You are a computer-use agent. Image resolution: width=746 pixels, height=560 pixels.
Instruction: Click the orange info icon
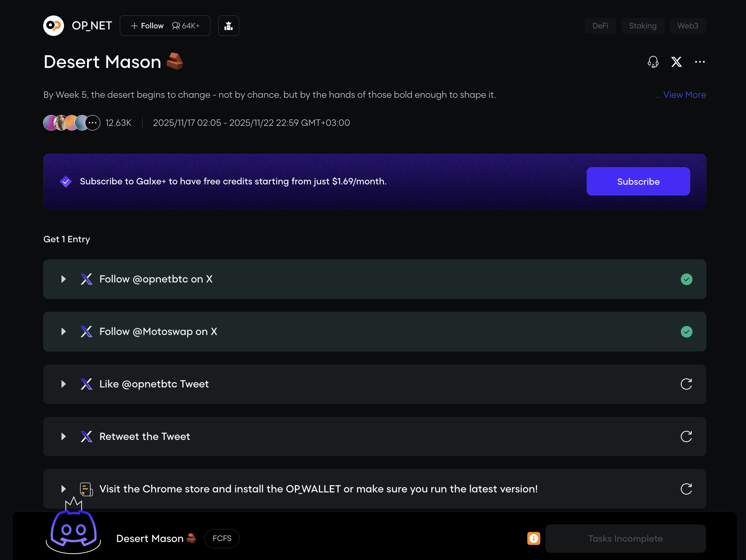(533, 538)
